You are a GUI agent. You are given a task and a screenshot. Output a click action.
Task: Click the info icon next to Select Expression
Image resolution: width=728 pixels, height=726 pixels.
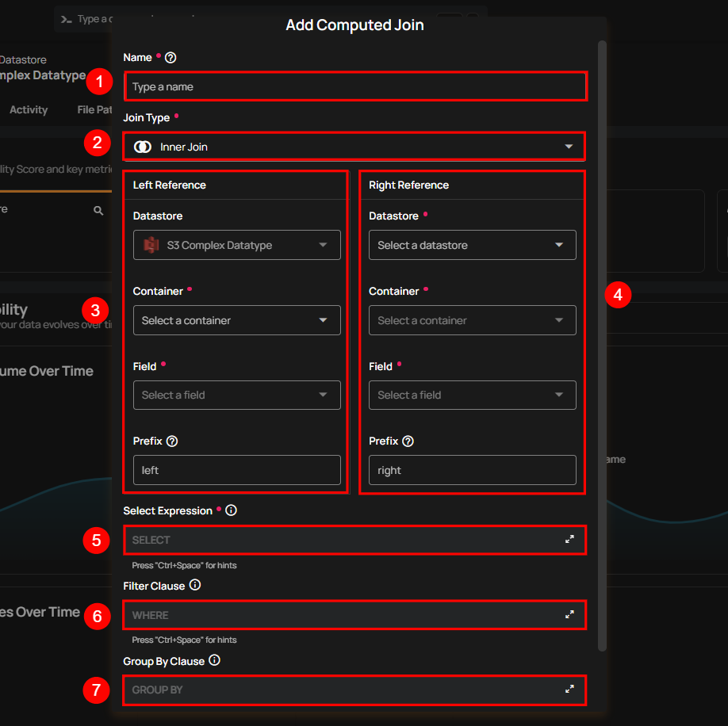232,511
